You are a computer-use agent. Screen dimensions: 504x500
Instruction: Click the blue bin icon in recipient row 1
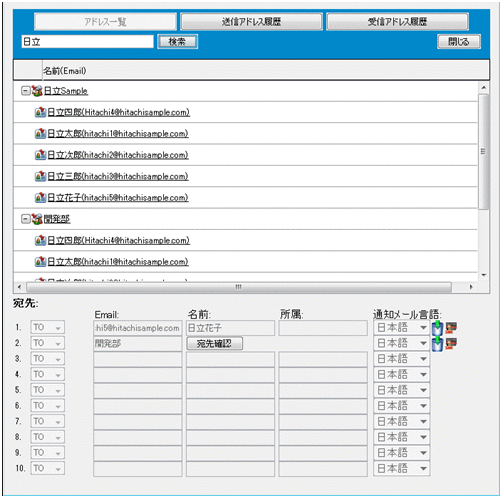point(437,328)
